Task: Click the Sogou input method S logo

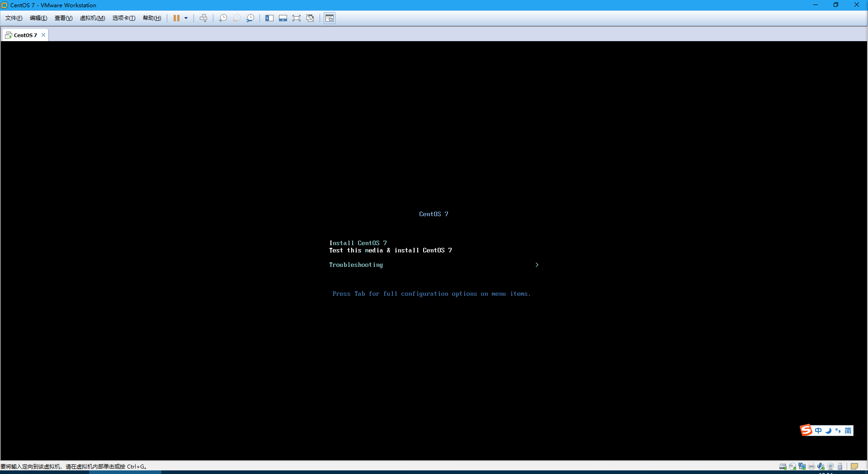Action: tap(806, 430)
